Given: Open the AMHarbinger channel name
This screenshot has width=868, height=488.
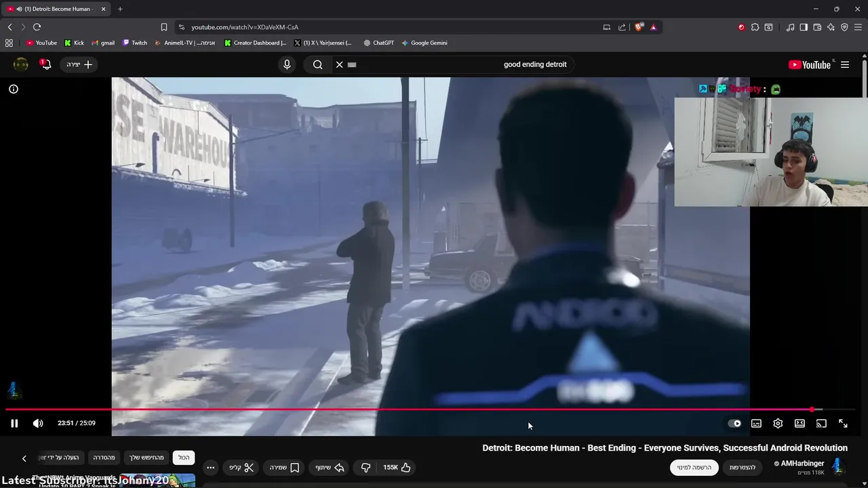Looking at the screenshot, I should [802, 464].
